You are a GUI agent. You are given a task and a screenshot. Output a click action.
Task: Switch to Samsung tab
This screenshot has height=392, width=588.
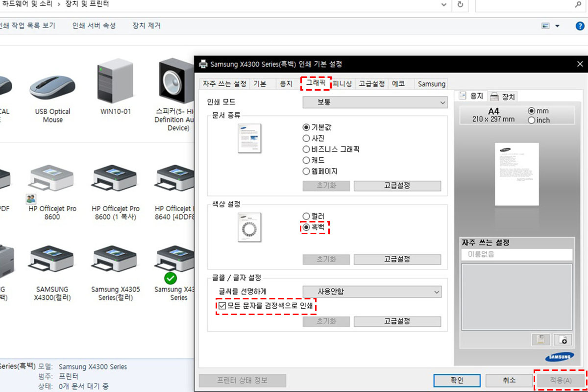(431, 84)
